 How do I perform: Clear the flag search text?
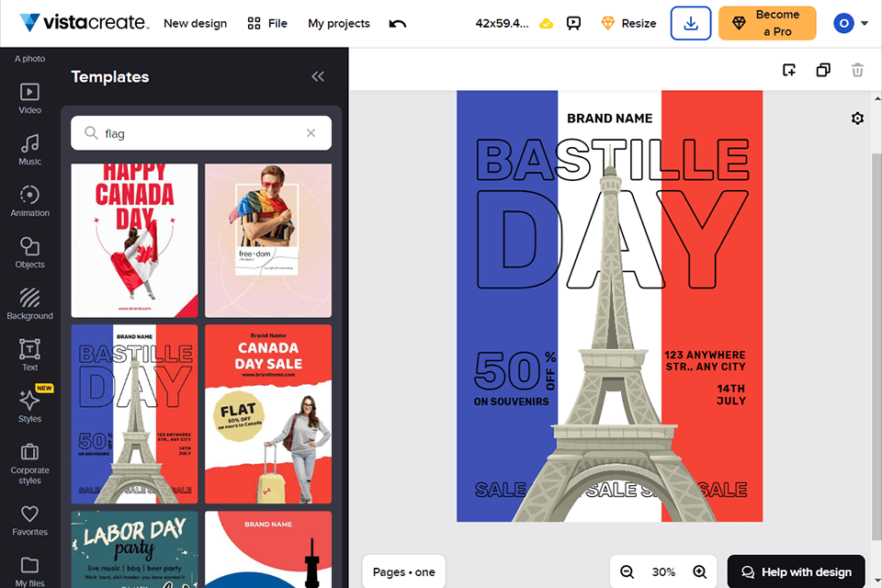[x=311, y=133]
